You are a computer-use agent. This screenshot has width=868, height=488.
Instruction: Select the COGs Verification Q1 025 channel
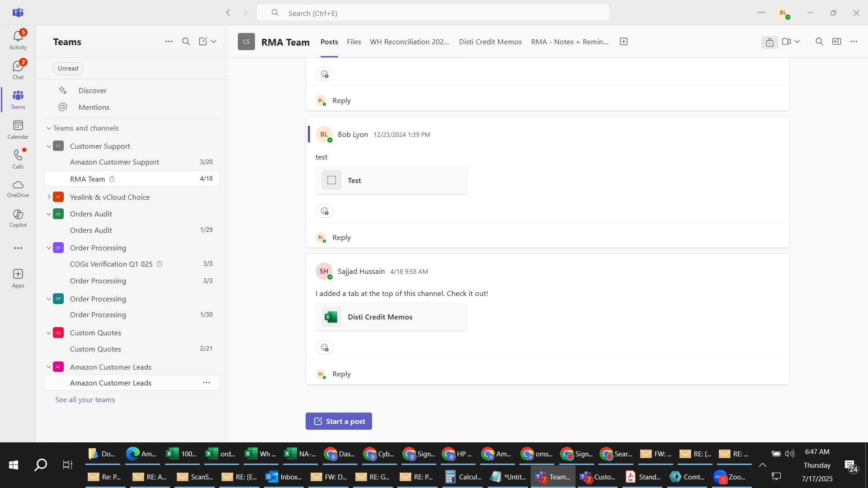(132, 264)
